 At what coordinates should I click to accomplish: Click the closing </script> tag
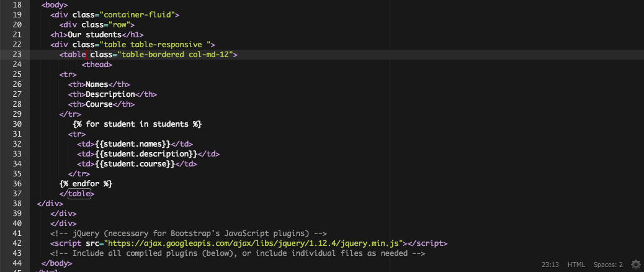tap(427, 243)
